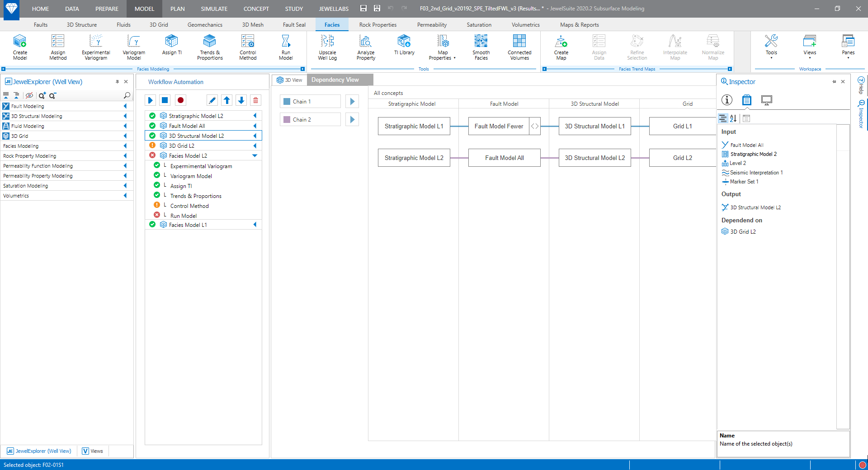
Task: Select the Control Method sub-step
Action: (x=189, y=206)
